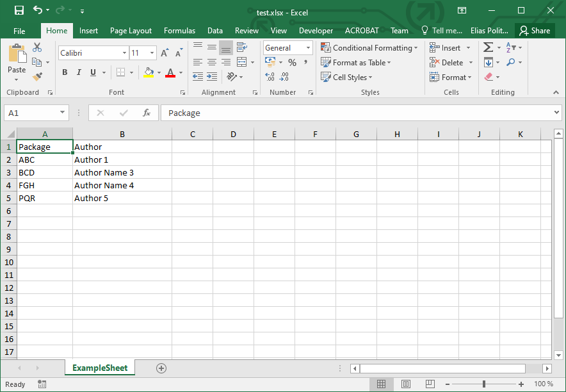Toggle Bold formatting
The image size is (566, 392).
pos(65,72)
